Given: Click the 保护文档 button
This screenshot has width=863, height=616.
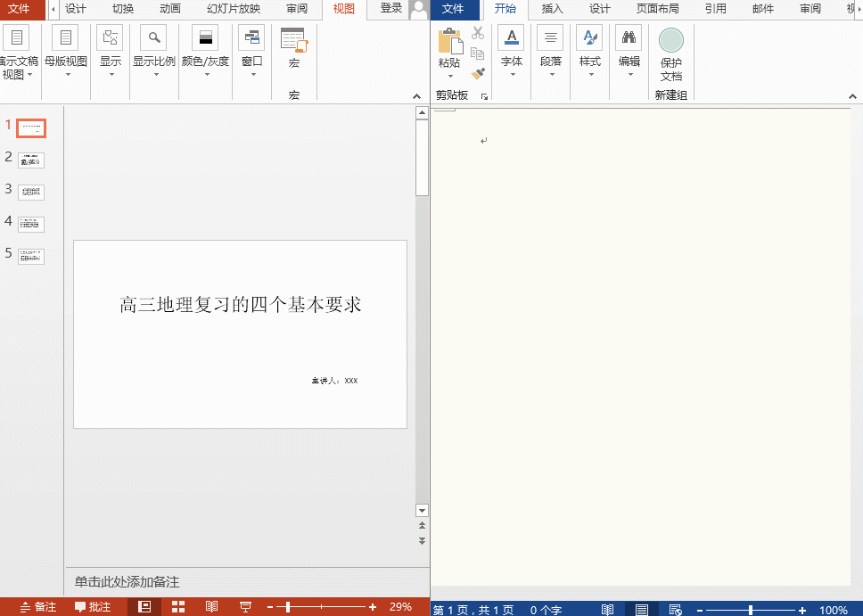Looking at the screenshot, I should click(671, 55).
